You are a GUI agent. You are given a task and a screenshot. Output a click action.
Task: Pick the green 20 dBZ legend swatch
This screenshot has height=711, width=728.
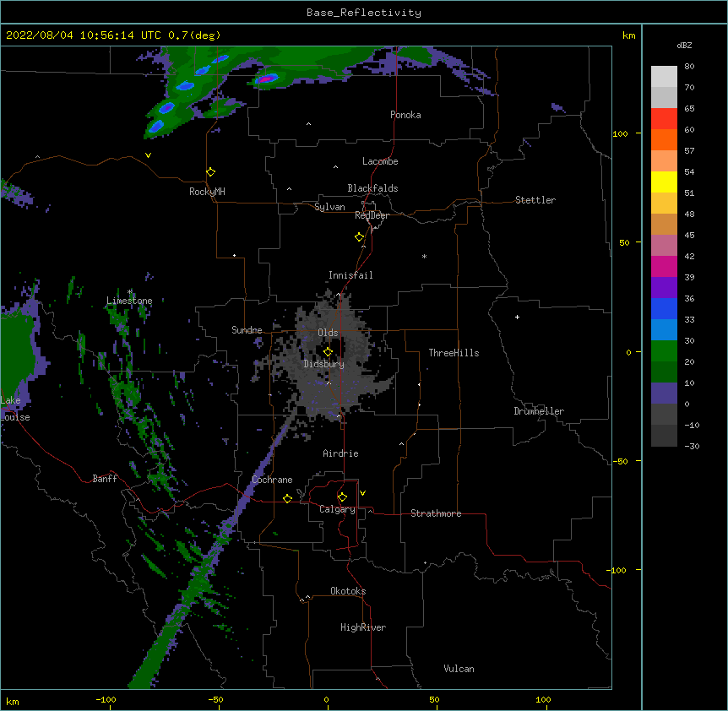tap(664, 351)
